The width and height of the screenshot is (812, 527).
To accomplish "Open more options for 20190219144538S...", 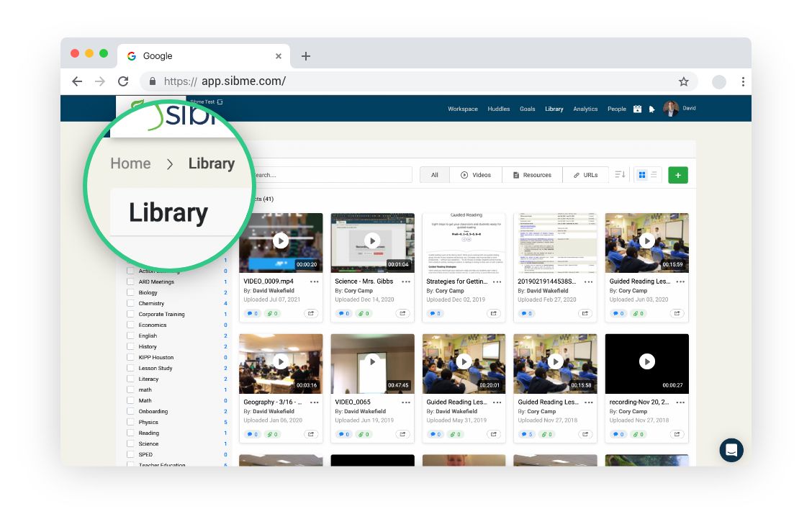I will click(589, 281).
